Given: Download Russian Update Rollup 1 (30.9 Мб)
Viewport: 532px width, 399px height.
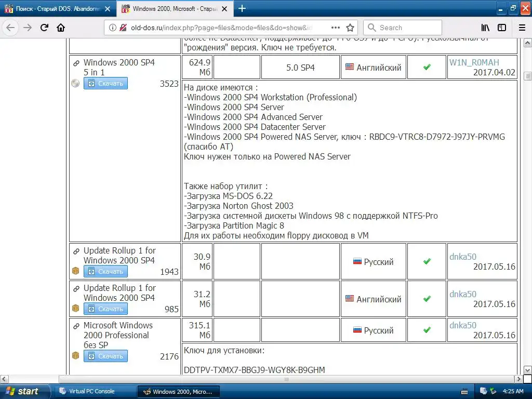Looking at the screenshot, I should point(105,271).
